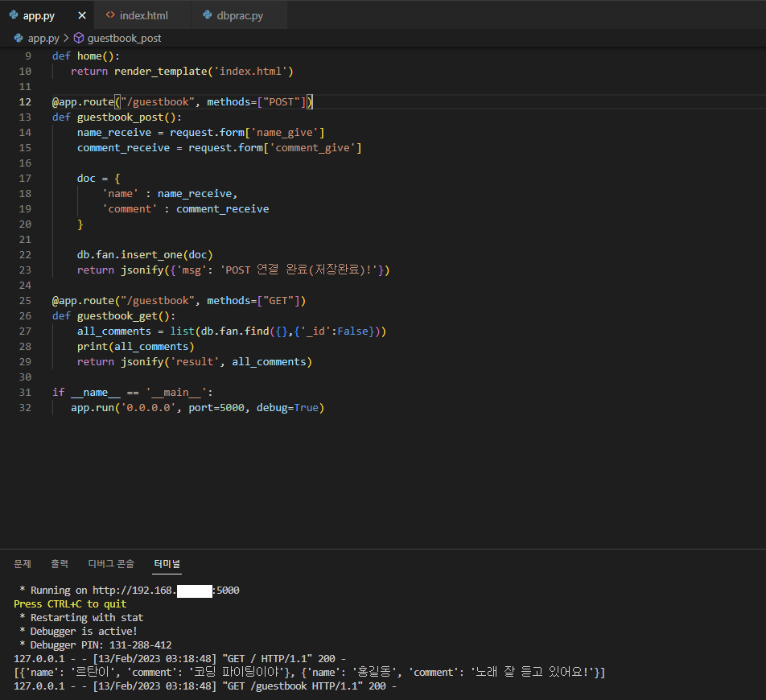Click the return jsonify 'msg' line
Viewport: 766px width, 700px height.
(x=233, y=270)
